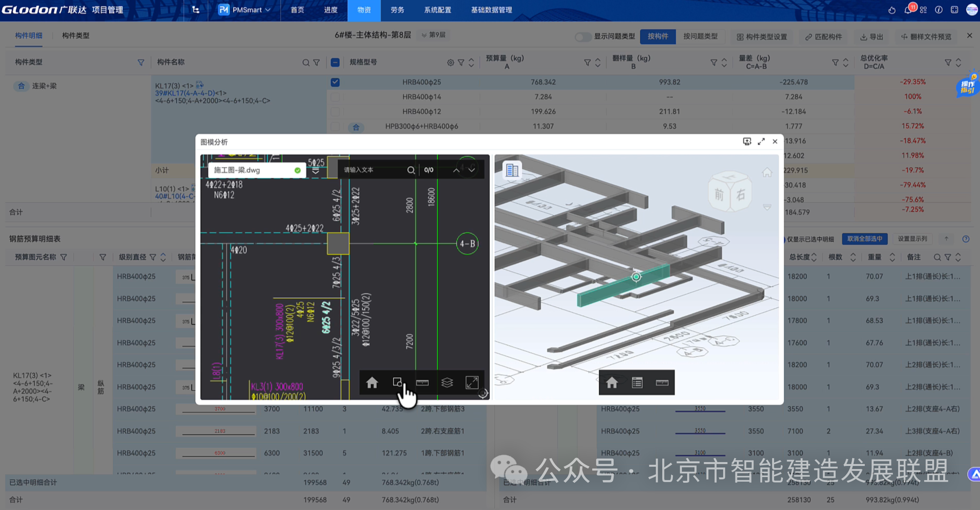Click the 导出 button
This screenshot has height=510, width=980.
(872, 37)
